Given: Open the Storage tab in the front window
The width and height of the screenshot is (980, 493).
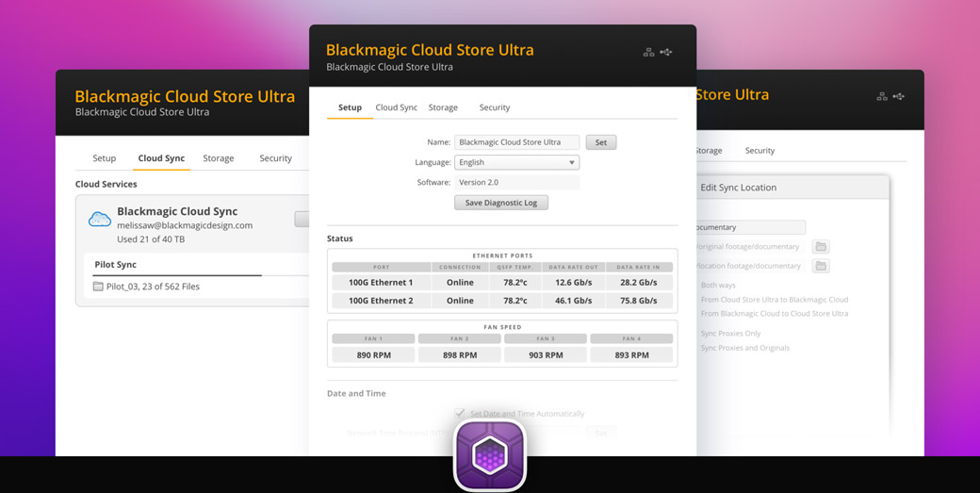Looking at the screenshot, I should pos(443,107).
